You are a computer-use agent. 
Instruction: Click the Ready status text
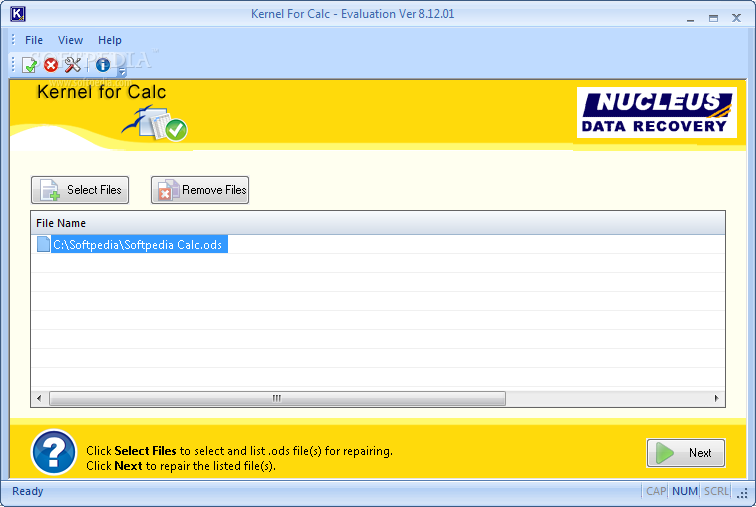(27, 491)
